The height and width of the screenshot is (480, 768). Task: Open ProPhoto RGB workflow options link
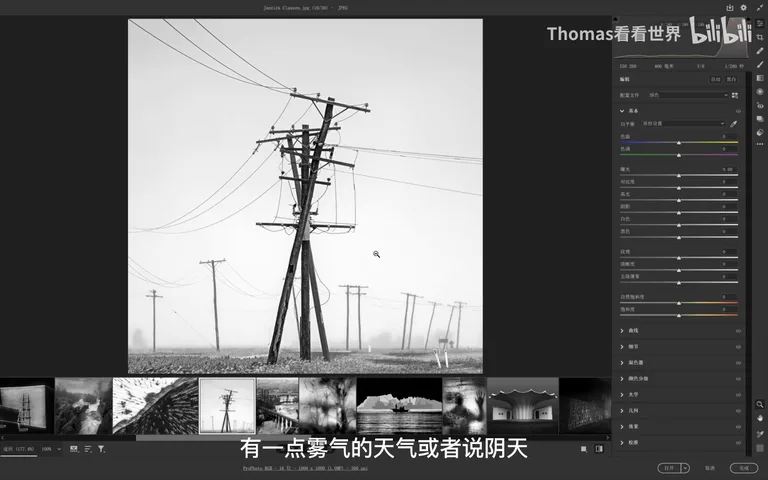[x=305, y=469]
